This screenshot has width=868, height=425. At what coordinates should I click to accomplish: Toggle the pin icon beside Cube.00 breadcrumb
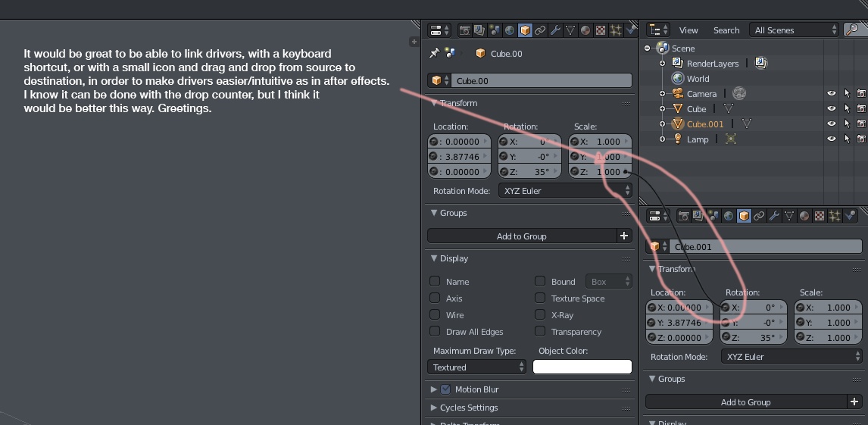coord(435,53)
